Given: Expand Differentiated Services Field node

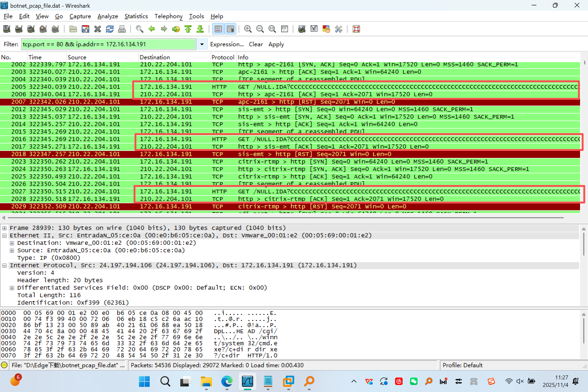Looking at the screenshot, I should [12, 288].
